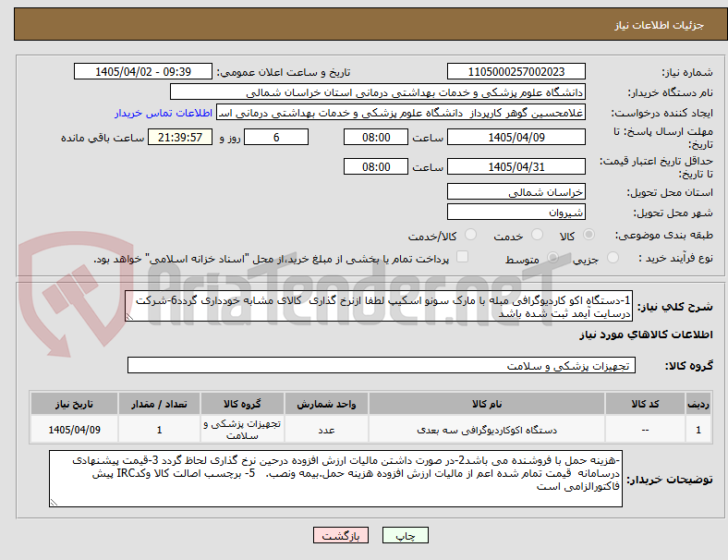Click the response deadline date 1405/04/09 field

click(x=516, y=138)
